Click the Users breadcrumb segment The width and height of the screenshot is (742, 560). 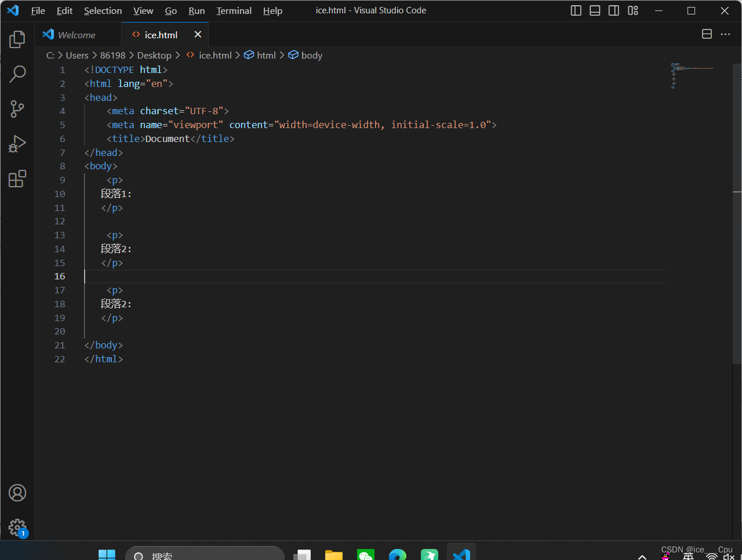tap(77, 55)
